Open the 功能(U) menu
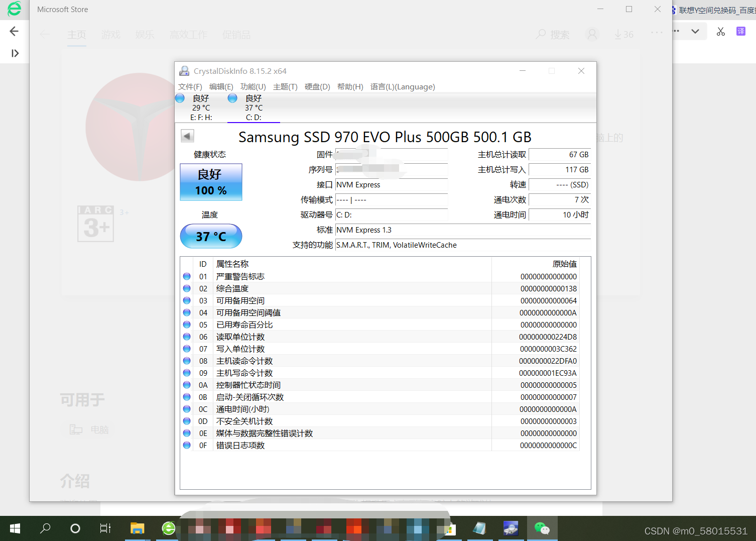The height and width of the screenshot is (541, 756). (253, 87)
